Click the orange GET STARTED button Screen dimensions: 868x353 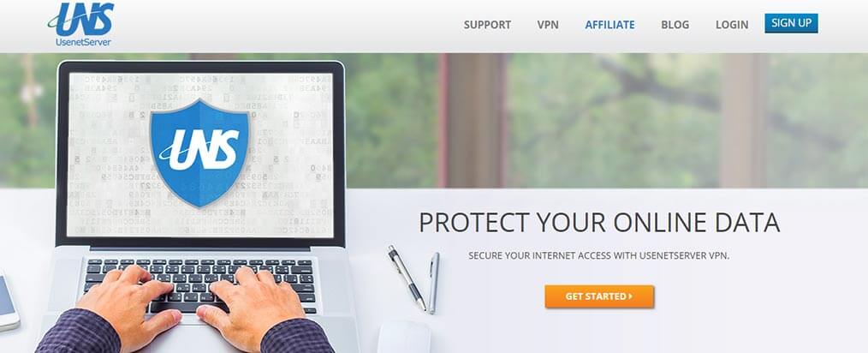click(x=599, y=296)
